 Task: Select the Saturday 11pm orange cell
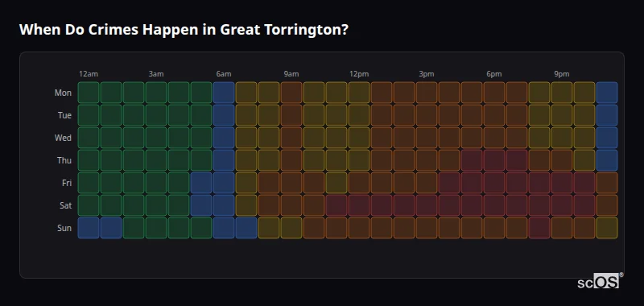[607, 205]
